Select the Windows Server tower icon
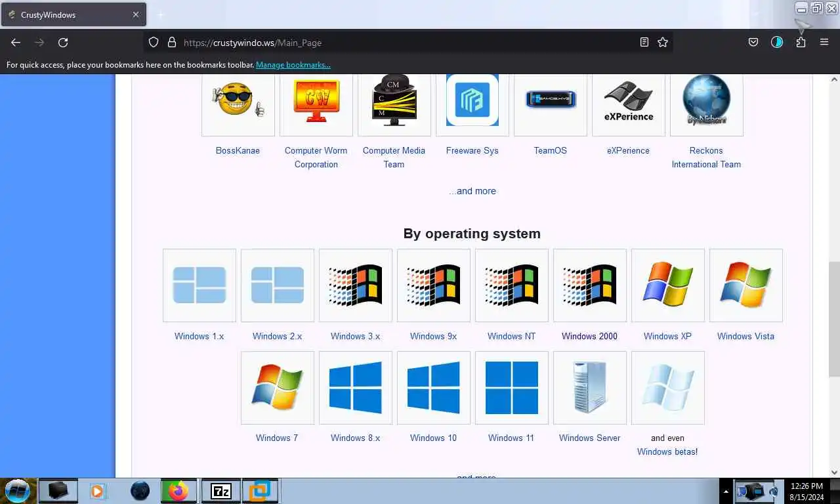The image size is (840, 504). (589, 387)
